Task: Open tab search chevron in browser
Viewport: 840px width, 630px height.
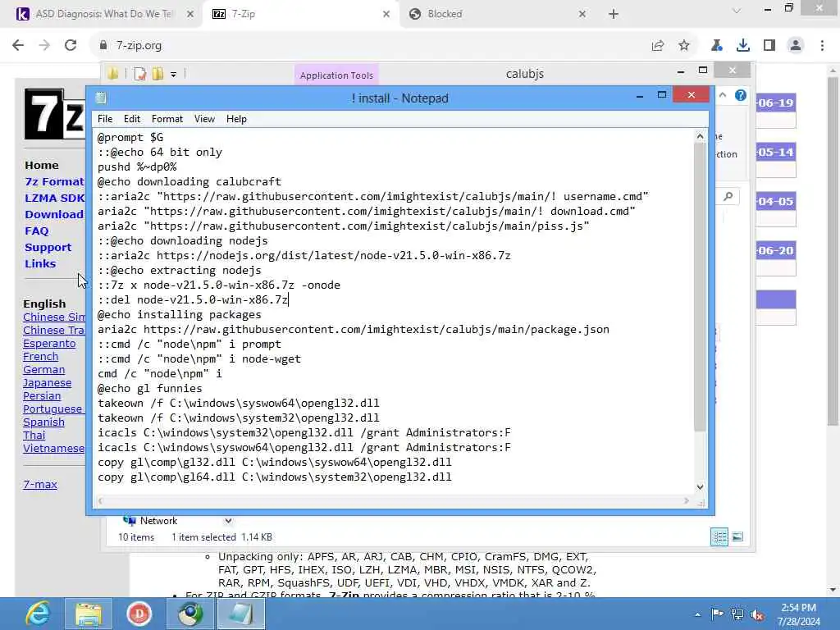Action: click(x=737, y=11)
